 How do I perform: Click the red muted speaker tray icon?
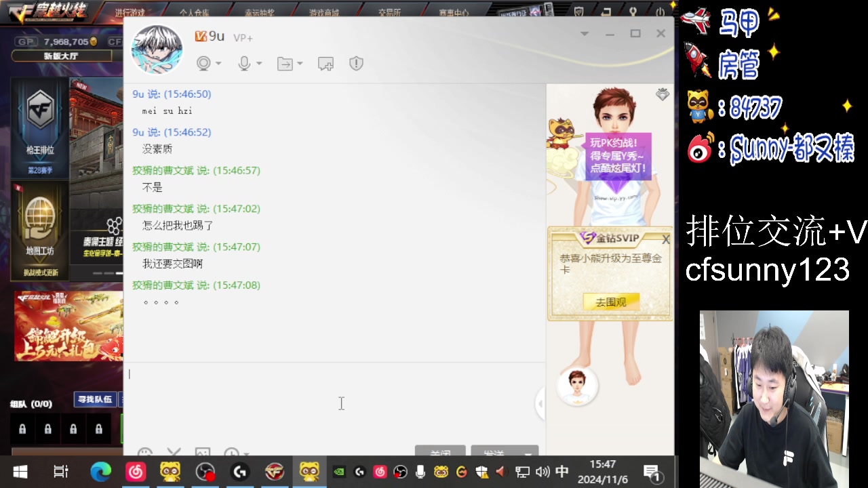click(502, 472)
